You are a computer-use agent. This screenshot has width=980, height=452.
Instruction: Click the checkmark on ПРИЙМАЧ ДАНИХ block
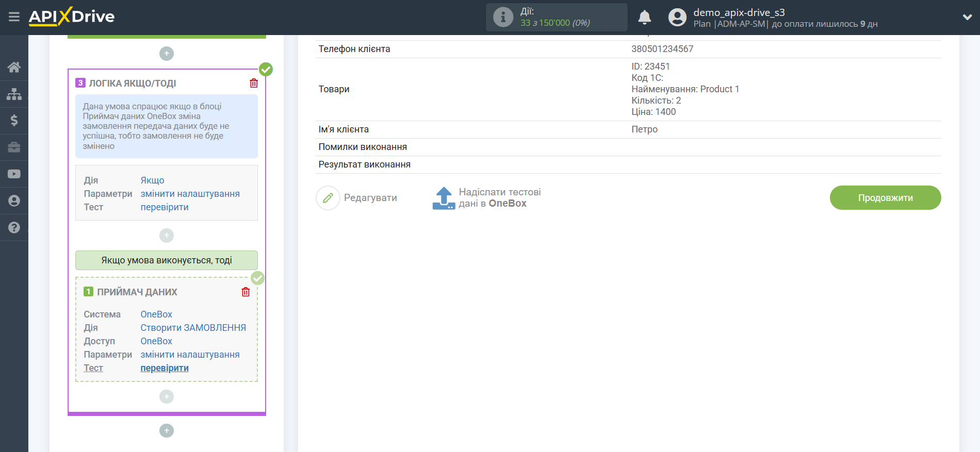coord(257,278)
